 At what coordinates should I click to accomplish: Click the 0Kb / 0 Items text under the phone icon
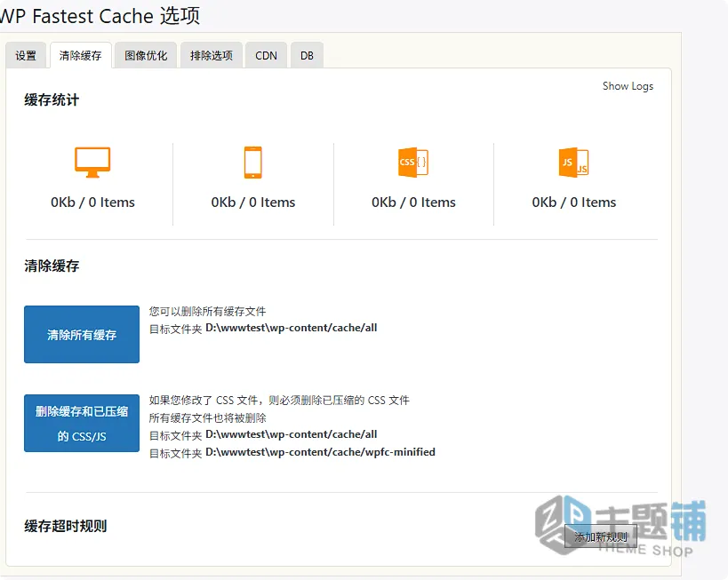pyautogui.click(x=253, y=203)
